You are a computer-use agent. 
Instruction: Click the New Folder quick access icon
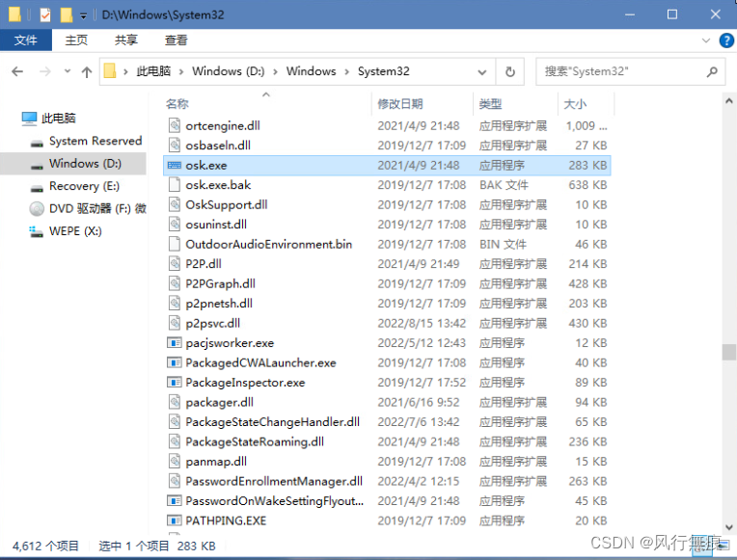pos(67,15)
